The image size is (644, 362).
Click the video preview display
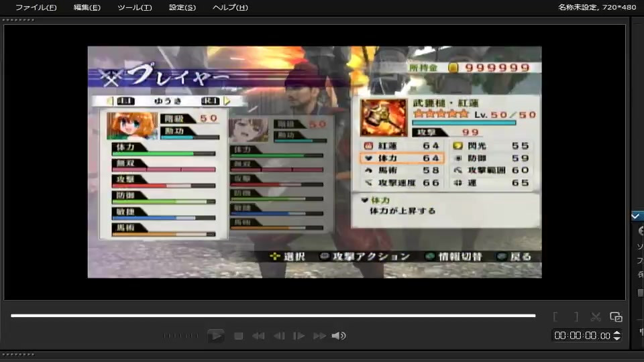[315, 162]
